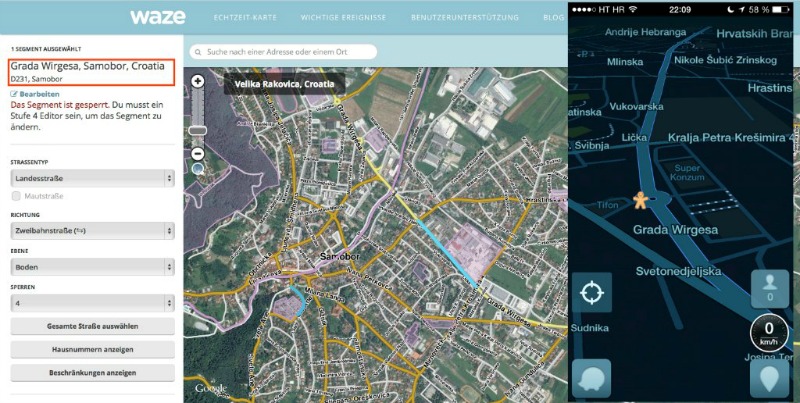Click the 1 Segment ausgewählt heading

tap(46, 49)
